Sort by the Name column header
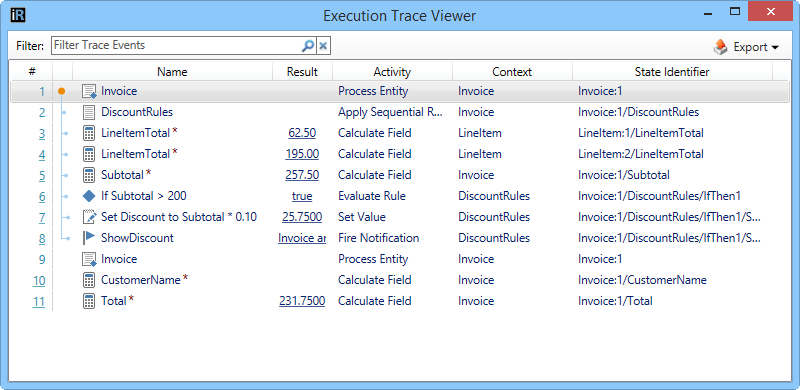 point(172,72)
